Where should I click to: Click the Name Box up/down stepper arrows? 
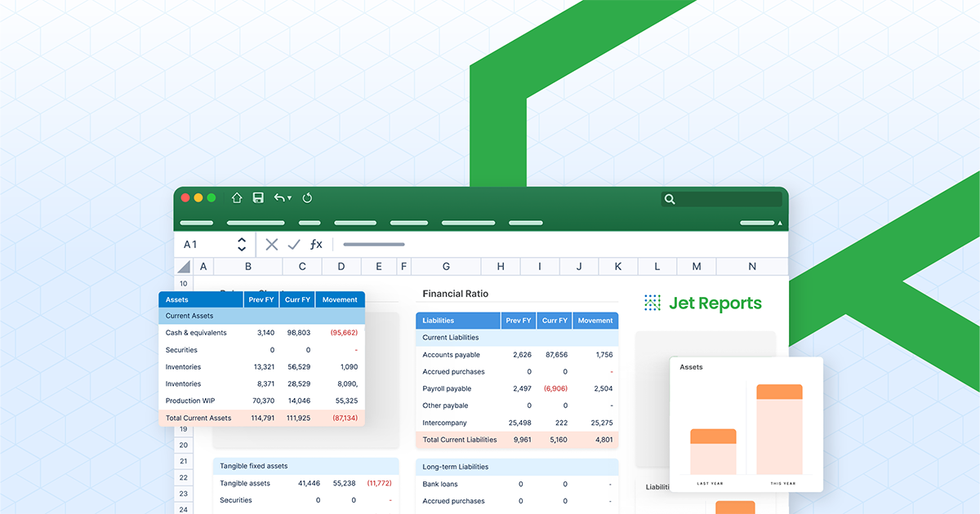(242, 244)
